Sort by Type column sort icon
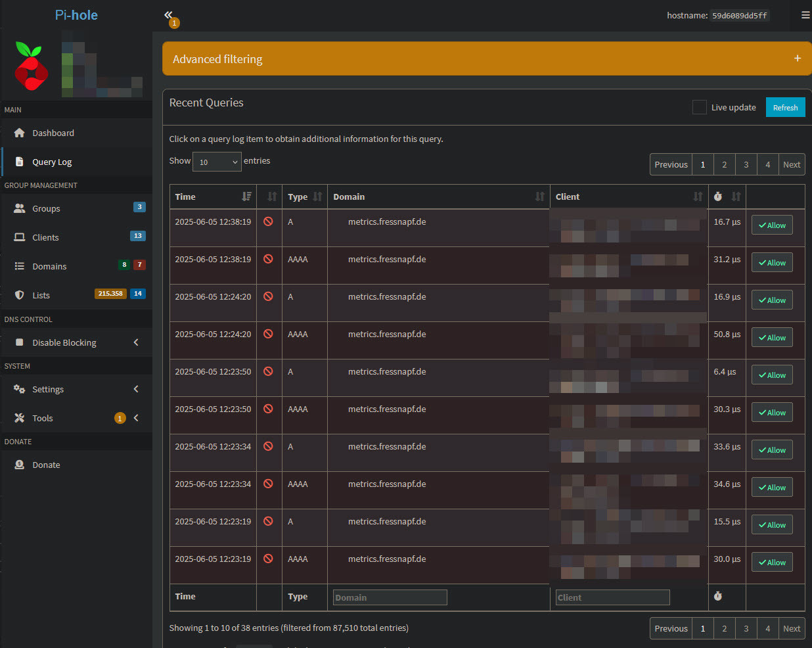This screenshot has width=812, height=648. coord(317,197)
